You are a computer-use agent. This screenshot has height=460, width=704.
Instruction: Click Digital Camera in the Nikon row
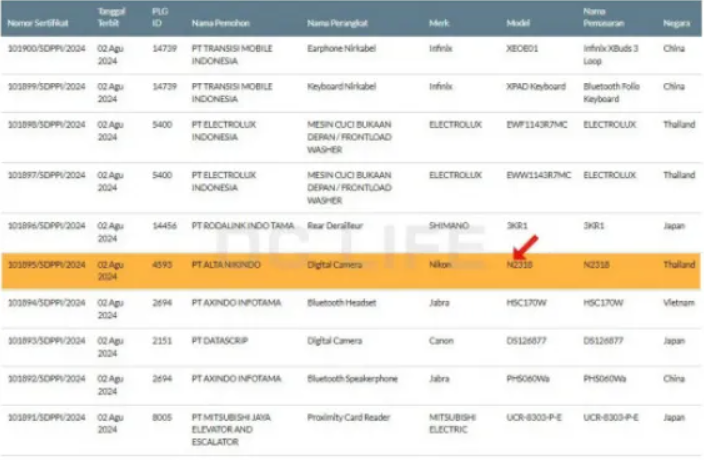(x=334, y=264)
